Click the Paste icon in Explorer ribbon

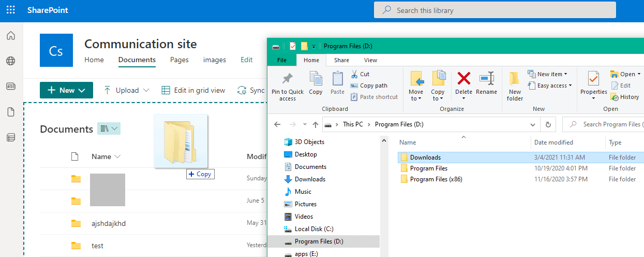337,83
